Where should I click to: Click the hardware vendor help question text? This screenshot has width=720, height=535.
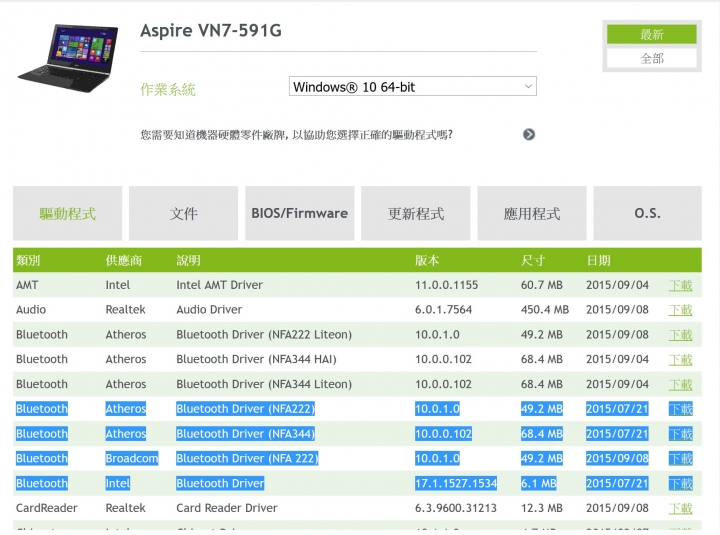click(296, 135)
